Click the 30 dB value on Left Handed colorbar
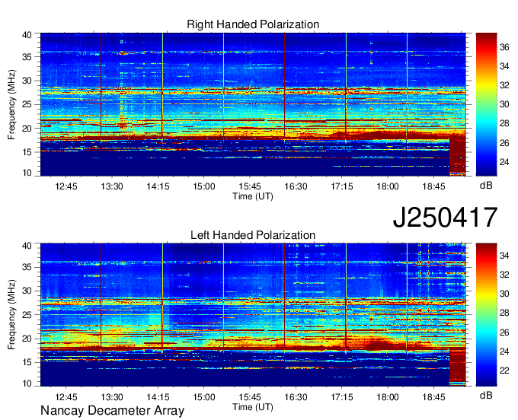 pos(504,294)
